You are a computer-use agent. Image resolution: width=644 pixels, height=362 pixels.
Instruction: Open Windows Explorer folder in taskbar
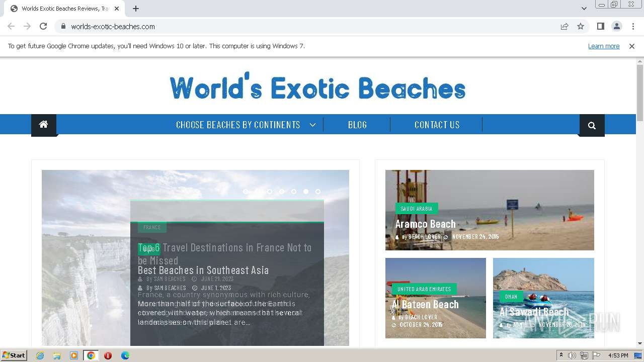tap(57, 355)
